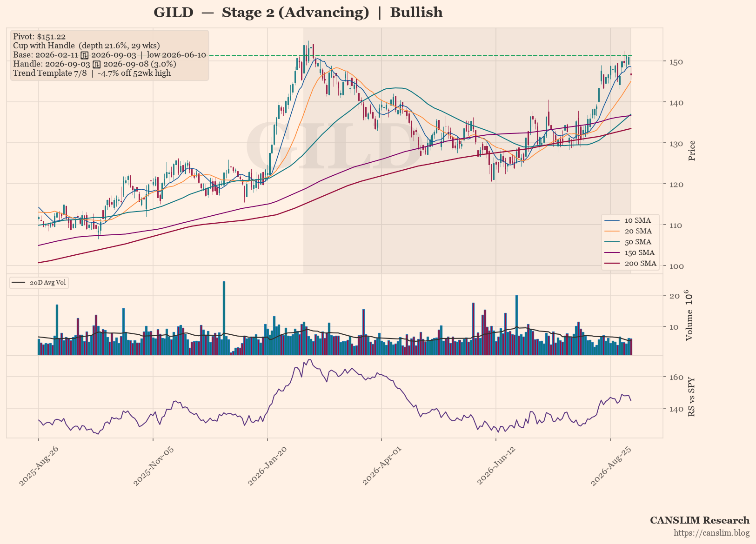Click the 'Price' axis label
The width and height of the screenshot is (756, 544).
click(x=692, y=151)
